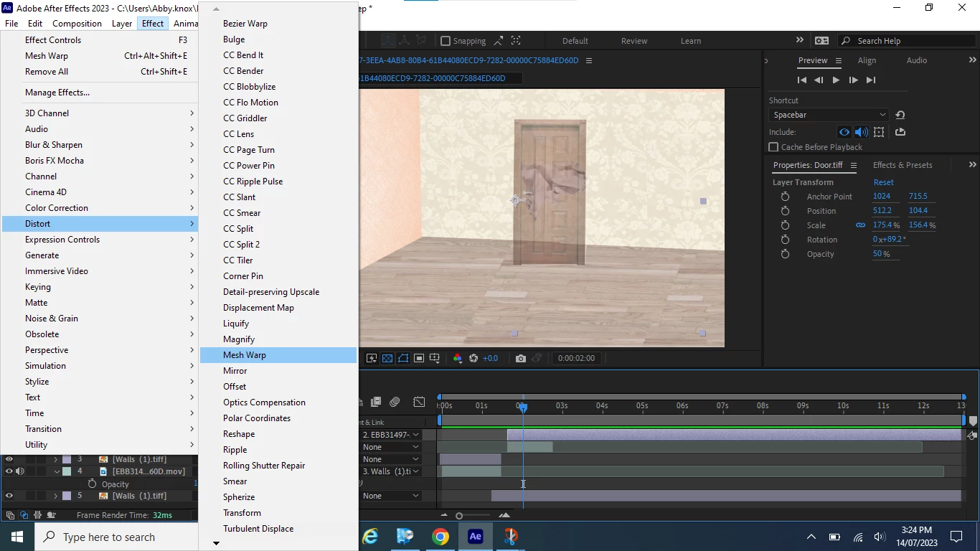Toggle the Scale constrain proportions link
This screenshot has height=551, width=980.
860,225
